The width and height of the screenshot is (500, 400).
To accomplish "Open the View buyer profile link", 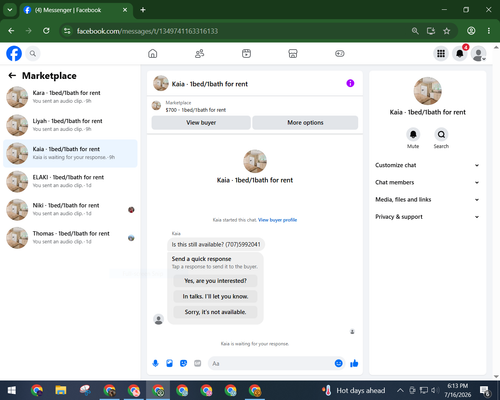I will 277,220.
